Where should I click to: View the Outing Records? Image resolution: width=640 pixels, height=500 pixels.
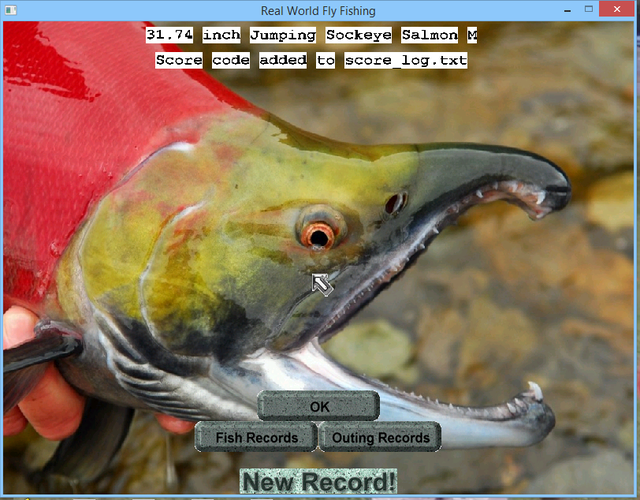tap(380, 437)
